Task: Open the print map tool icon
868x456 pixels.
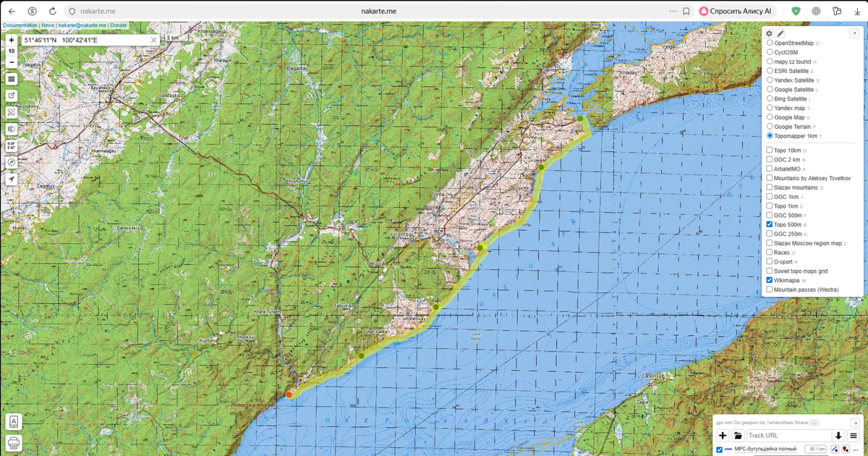Action: (14, 443)
